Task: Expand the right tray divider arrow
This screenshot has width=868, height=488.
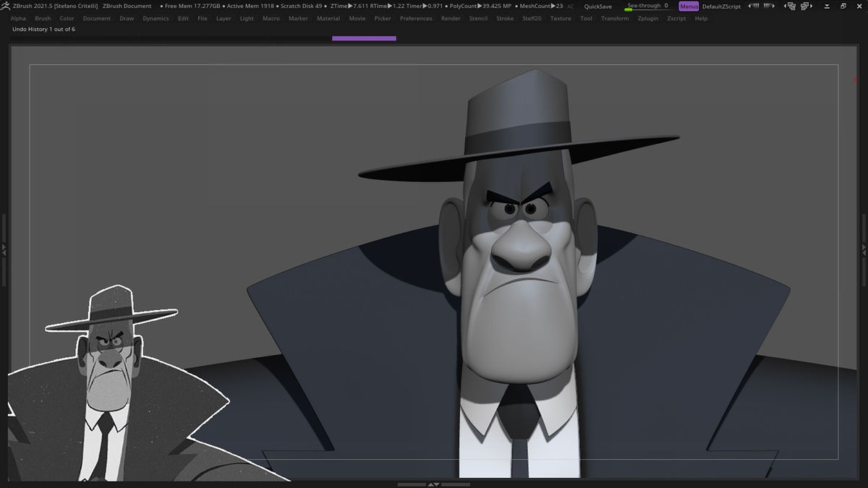Action: [x=864, y=249]
